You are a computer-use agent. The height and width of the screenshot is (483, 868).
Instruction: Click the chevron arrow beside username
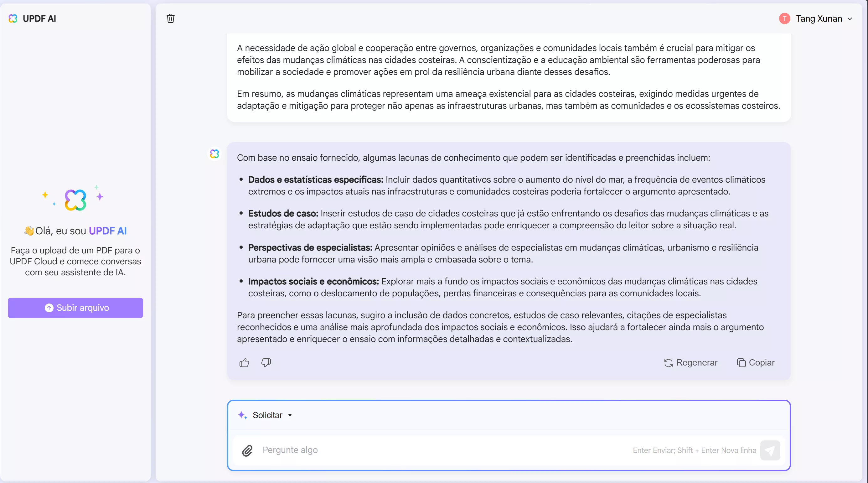click(850, 19)
